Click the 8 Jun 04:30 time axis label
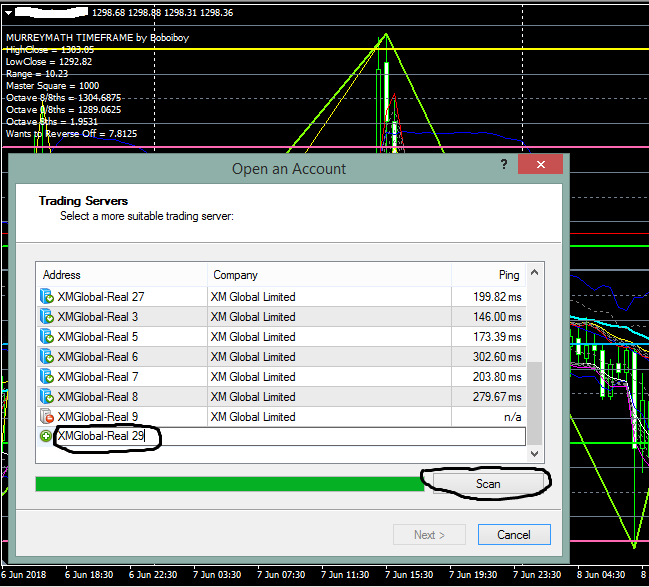649x587 pixels. tap(601, 575)
